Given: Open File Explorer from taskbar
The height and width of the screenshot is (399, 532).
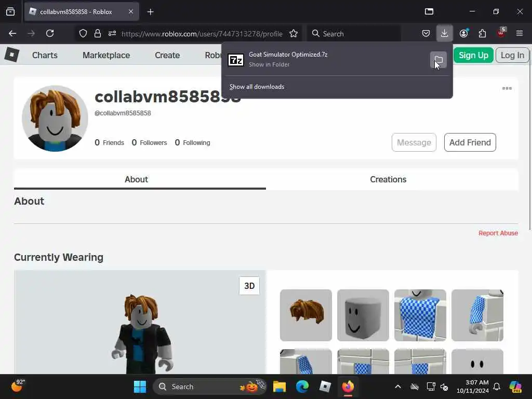Looking at the screenshot, I should (x=279, y=387).
